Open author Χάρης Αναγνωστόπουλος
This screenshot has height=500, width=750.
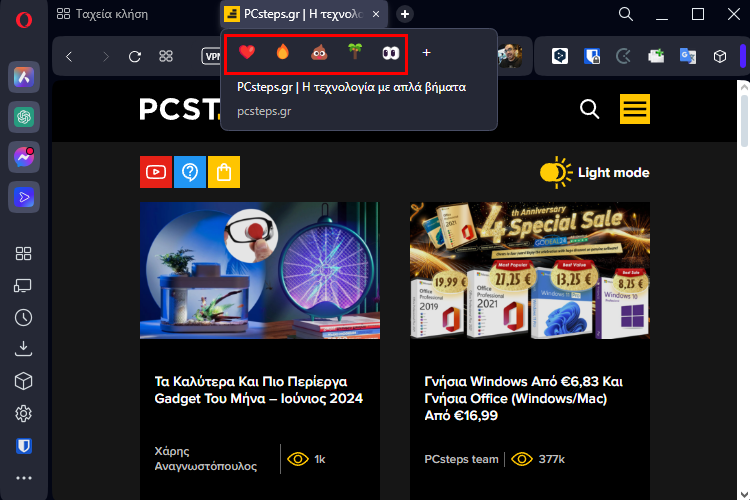coord(206,459)
